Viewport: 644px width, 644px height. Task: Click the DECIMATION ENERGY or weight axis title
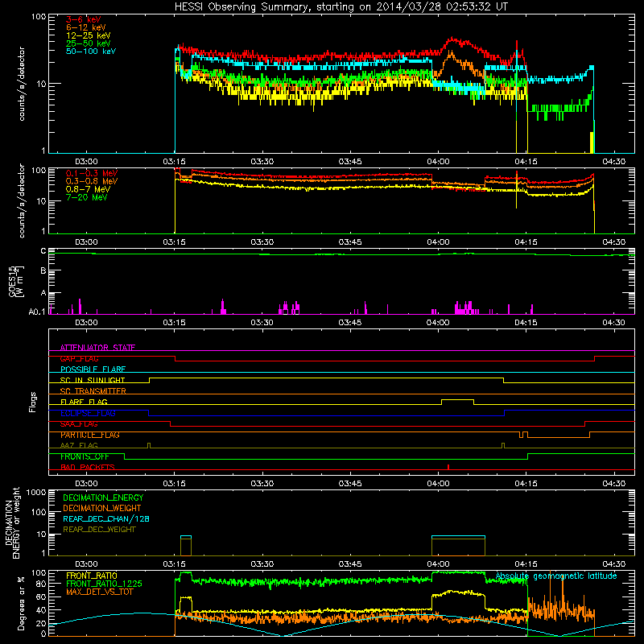click(x=12, y=522)
